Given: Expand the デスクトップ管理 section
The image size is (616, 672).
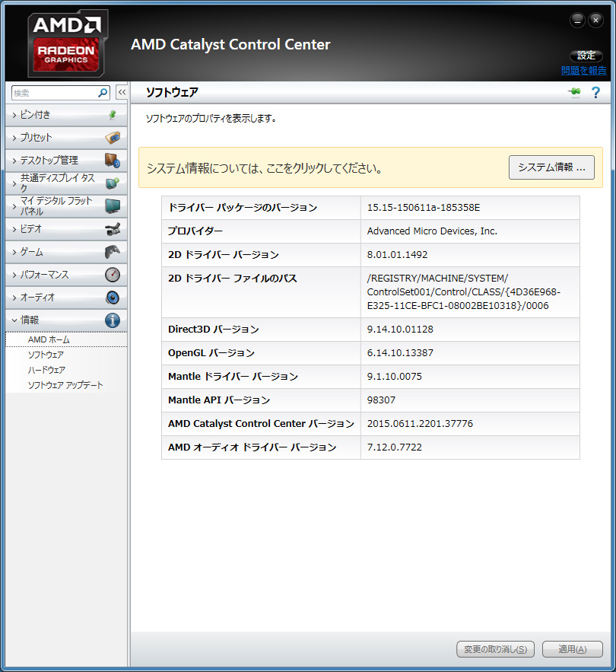Looking at the screenshot, I should click(66, 161).
